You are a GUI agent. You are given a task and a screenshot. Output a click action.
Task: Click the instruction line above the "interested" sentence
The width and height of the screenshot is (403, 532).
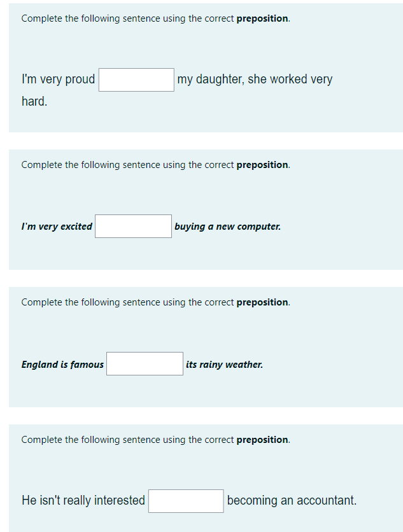pyautogui.click(x=156, y=440)
